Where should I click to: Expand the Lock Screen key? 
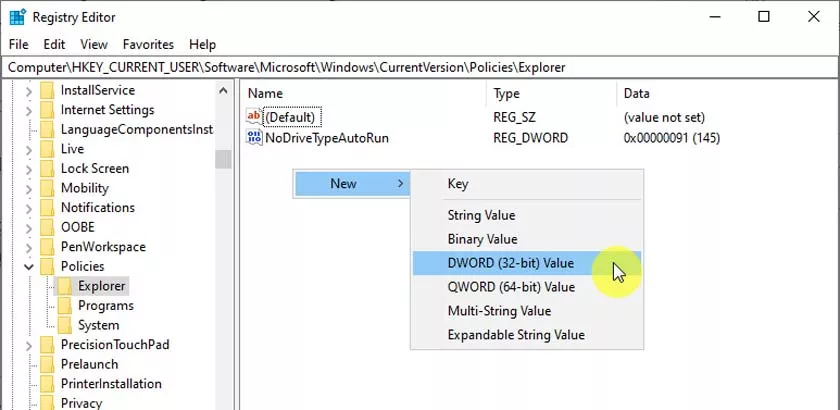pos(29,169)
